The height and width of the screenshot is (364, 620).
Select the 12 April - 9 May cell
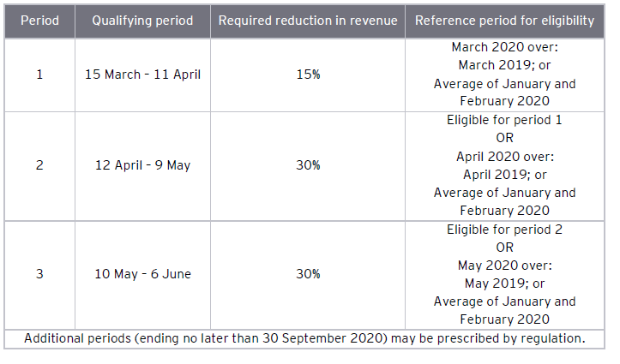tap(142, 165)
